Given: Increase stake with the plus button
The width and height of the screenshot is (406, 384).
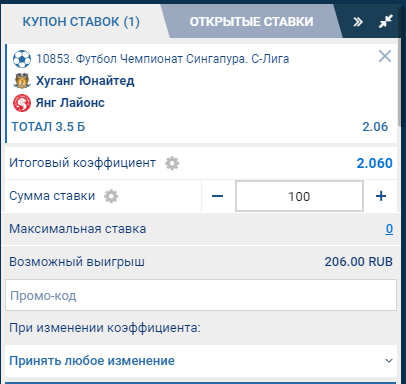Looking at the screenshot, I should 381,196.
